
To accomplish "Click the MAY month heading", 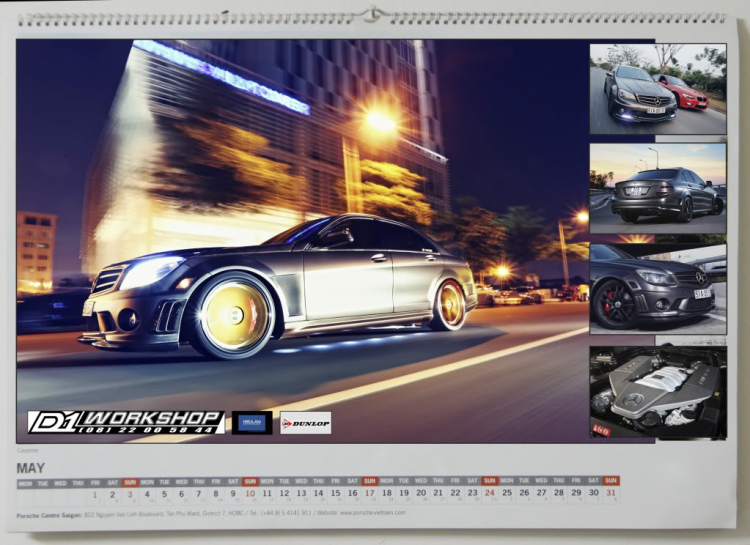I will click(31, 467).
